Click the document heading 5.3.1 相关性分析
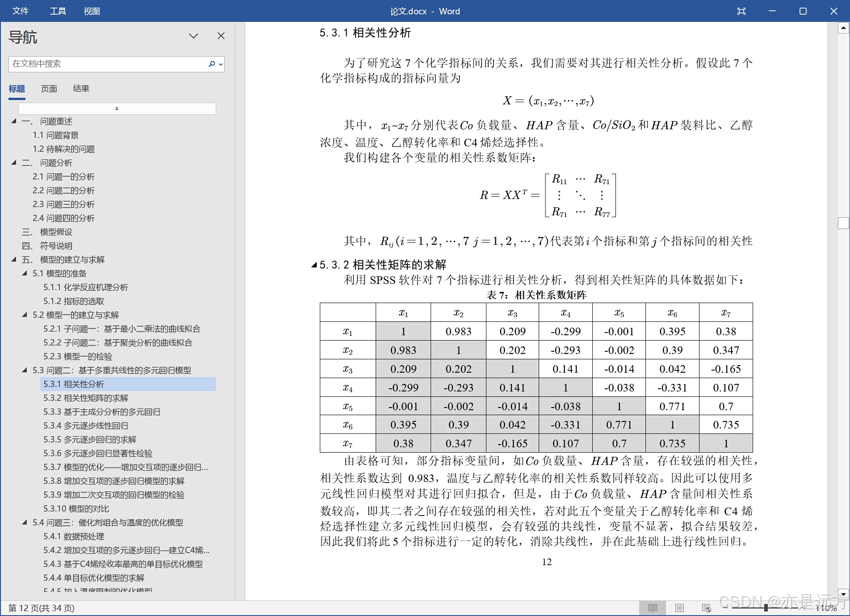The height and width of the screenshot is (616, 850). click(x=365, y=33)
